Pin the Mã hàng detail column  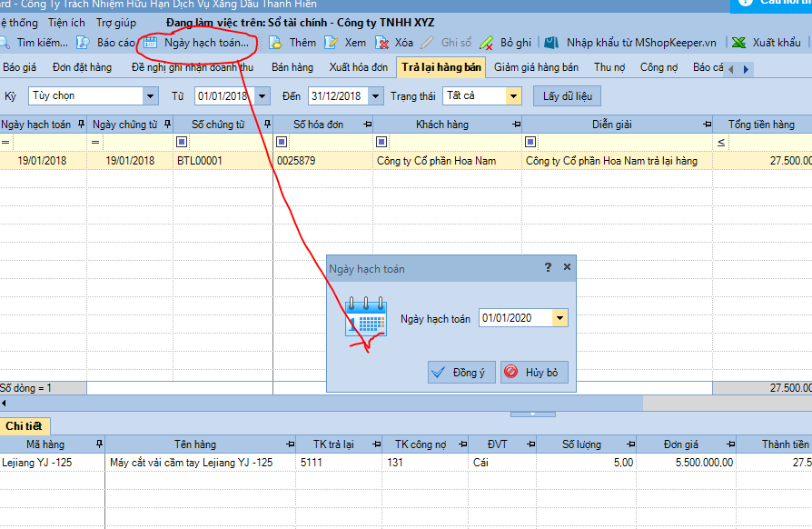99,444
